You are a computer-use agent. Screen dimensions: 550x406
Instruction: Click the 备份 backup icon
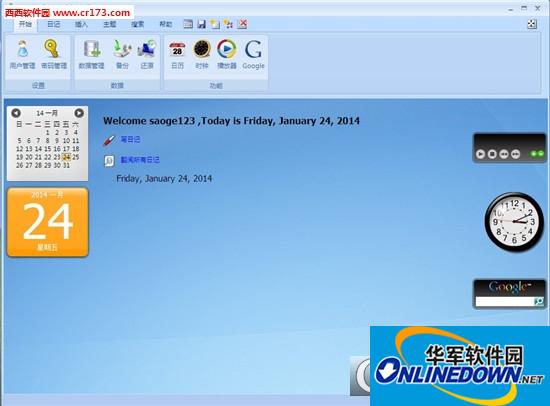122,54
